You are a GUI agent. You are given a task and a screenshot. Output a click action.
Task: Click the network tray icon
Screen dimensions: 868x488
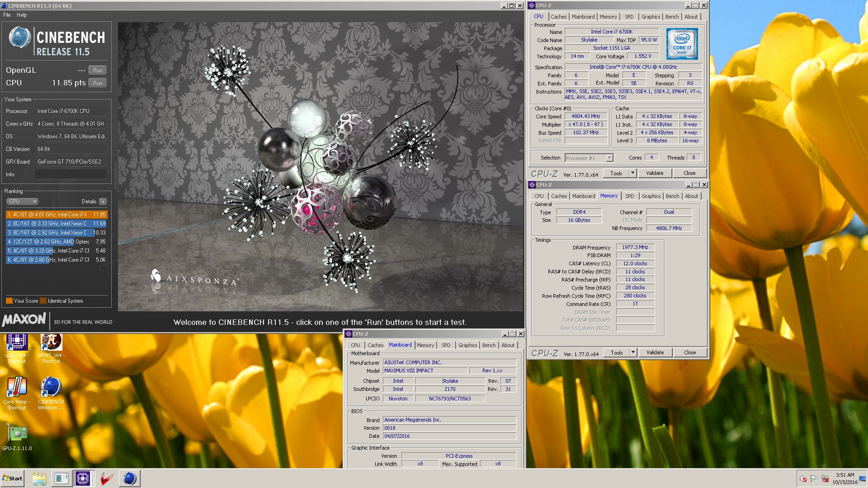pyautogui.click(x=825, y=479)
